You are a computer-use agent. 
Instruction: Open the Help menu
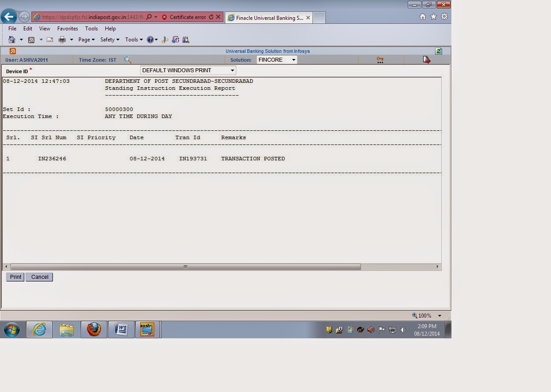point(110,29)
